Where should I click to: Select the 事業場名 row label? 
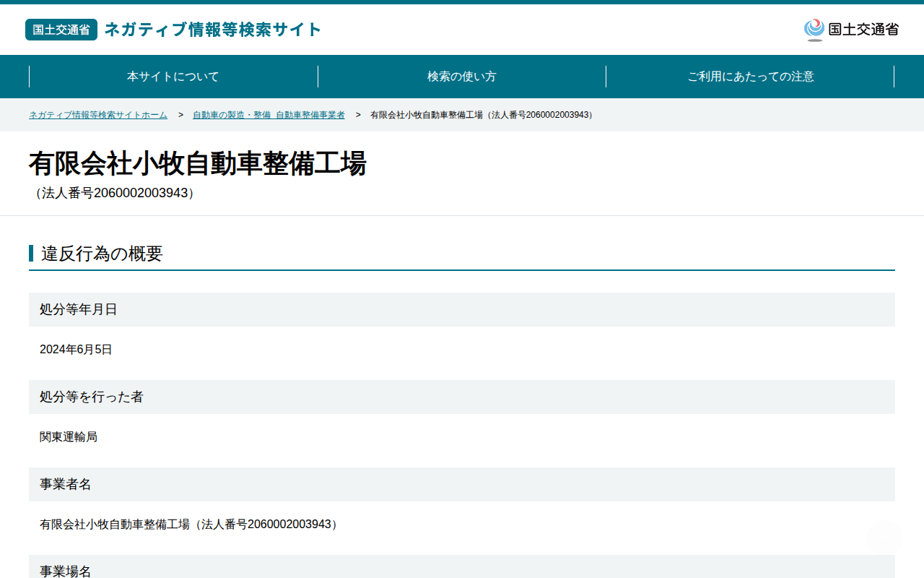[66, 571]
